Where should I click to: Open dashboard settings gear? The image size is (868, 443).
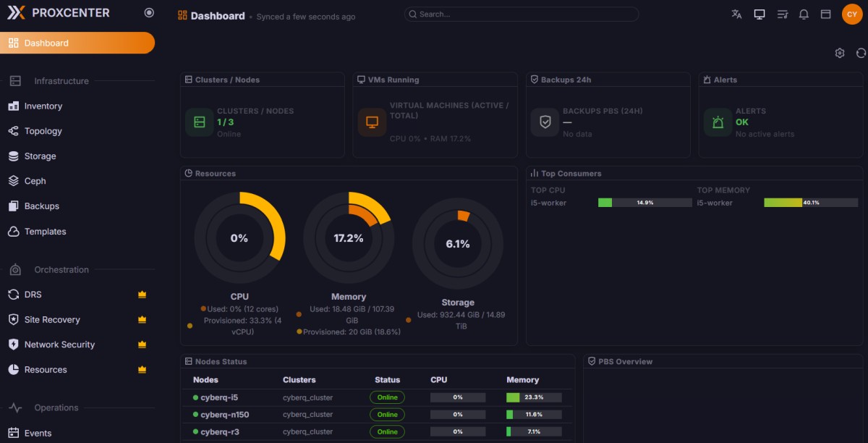click(x=840, y=53)
